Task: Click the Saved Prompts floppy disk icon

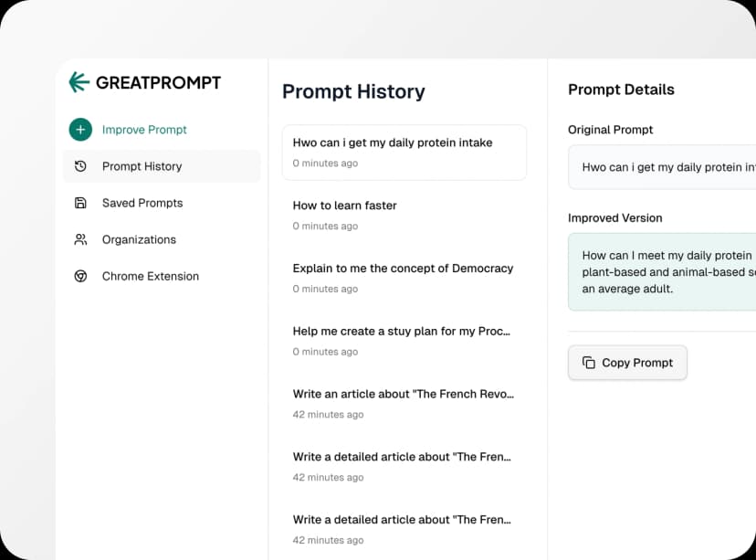Action: click(80, 203)
